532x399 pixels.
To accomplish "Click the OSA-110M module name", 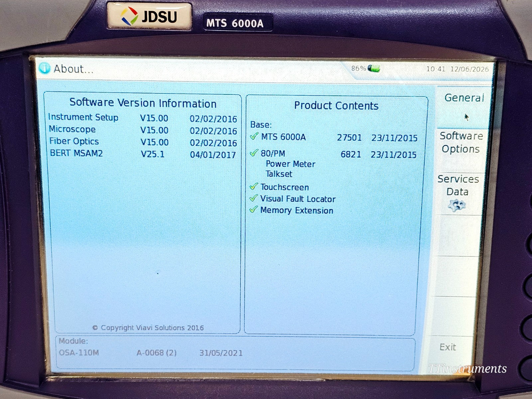I will 79,352.
